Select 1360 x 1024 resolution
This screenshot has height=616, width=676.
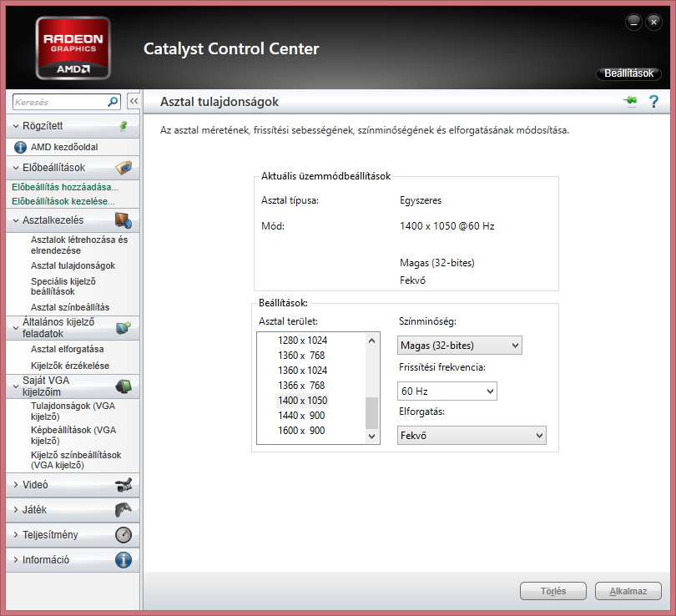point(303,371)
